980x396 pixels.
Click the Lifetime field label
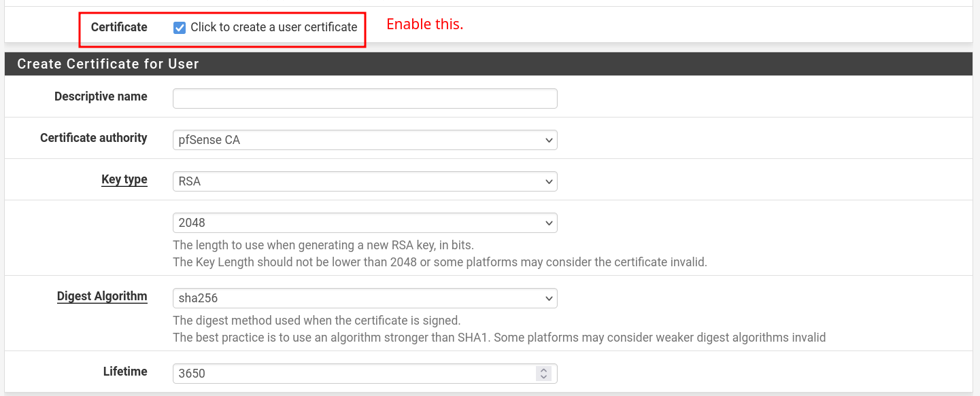[125, 372]
